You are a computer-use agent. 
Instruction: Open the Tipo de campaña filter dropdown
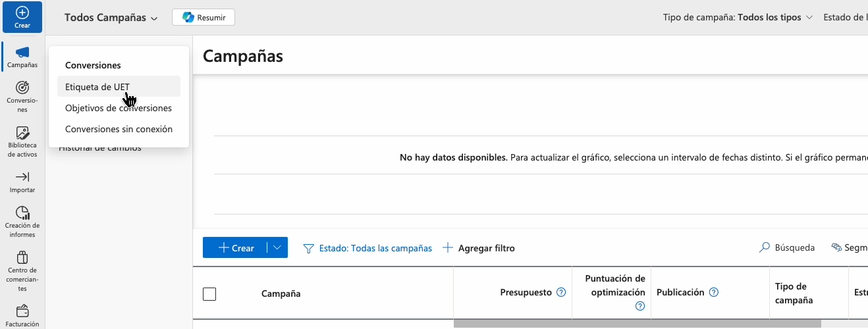click(x=738, y=17)
